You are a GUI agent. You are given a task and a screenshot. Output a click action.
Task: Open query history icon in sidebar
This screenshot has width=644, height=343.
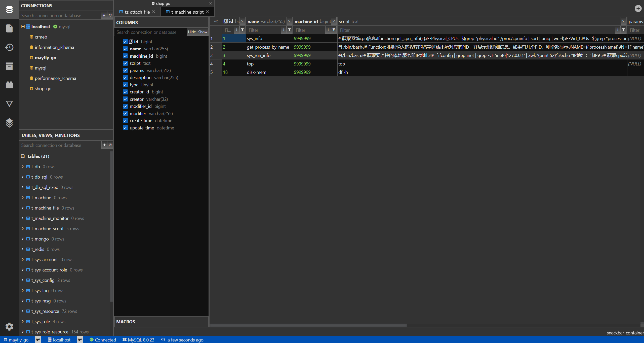tap(9, 47)
